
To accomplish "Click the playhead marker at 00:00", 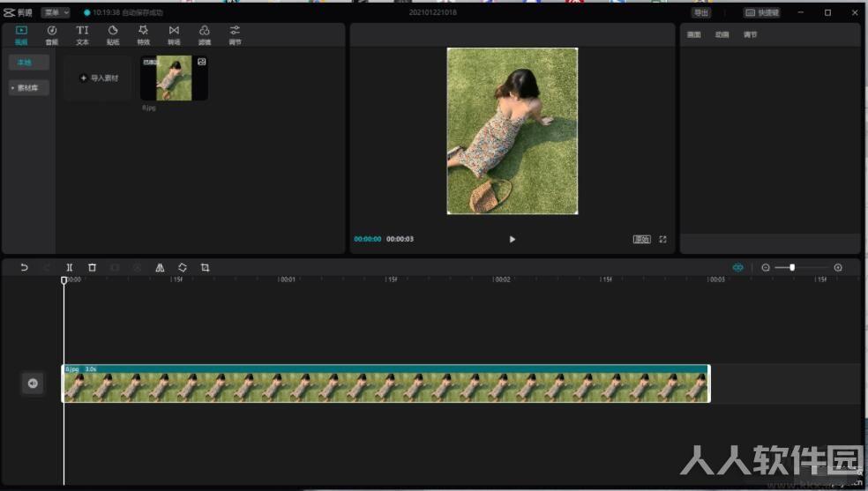I will point(64,280).
